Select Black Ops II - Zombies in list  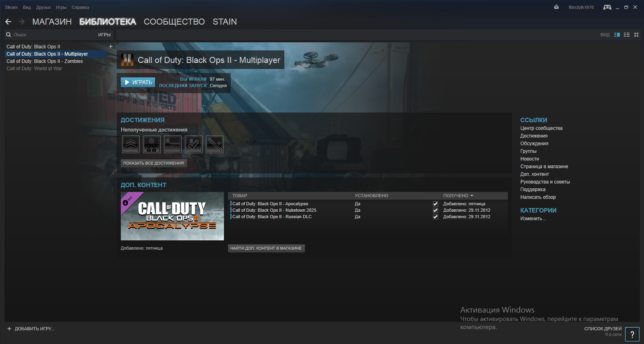coord(56,61)
